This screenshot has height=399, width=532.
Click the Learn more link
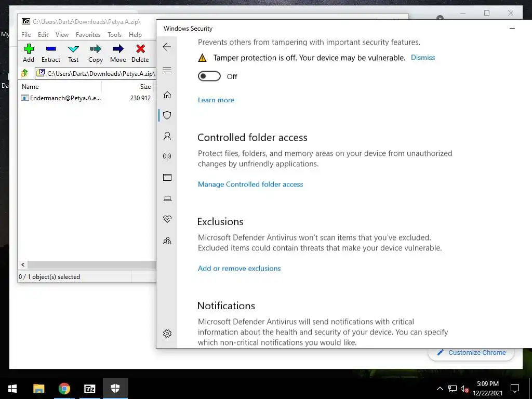pos(216,100)
